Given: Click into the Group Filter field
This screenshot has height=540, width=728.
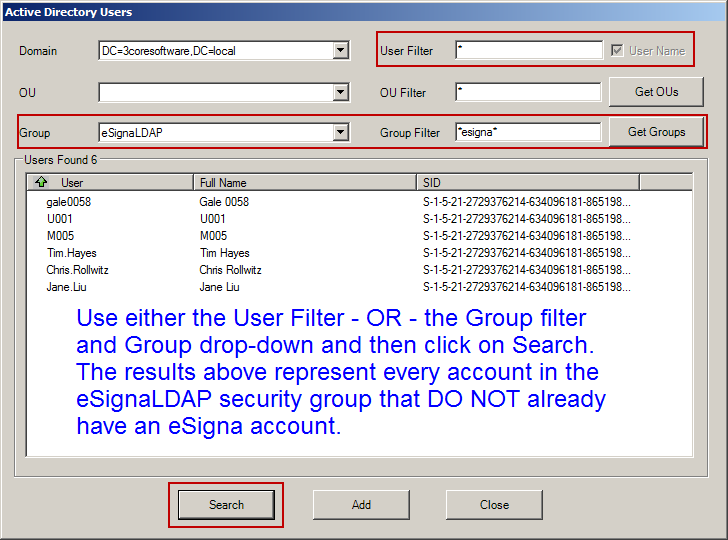Looking at the screenshot, I should tap(528, 132).
